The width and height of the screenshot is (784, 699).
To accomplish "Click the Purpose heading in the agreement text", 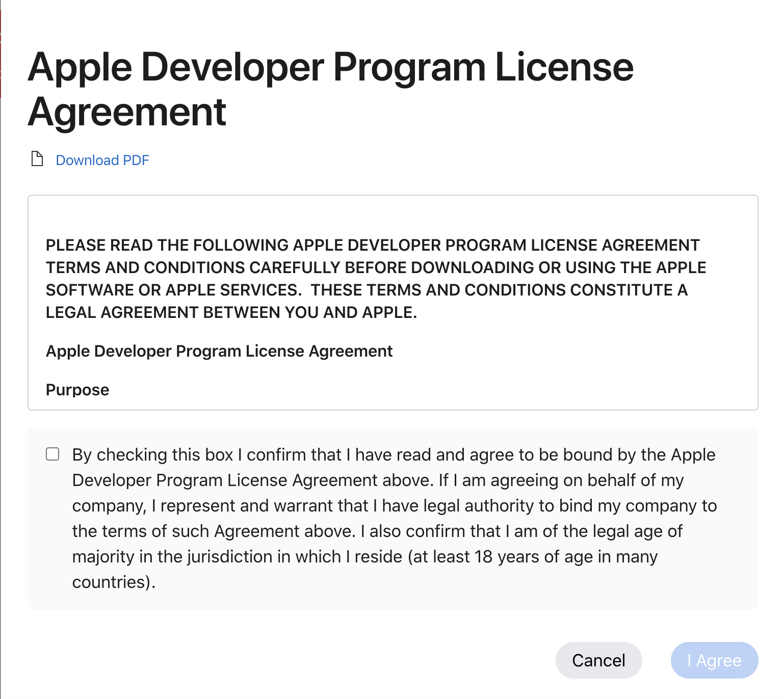I will [77, 390].
